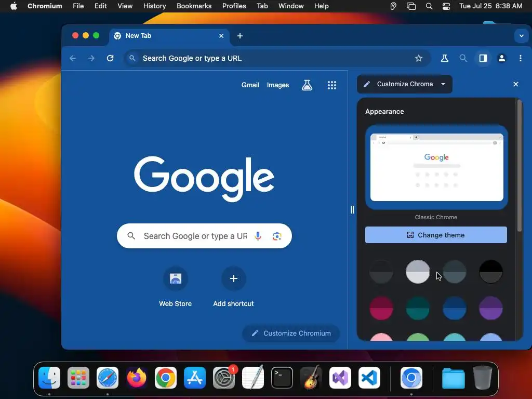Open the Images link
The width and height of the screenshot is (532, 399).
[x=278, y=85]
